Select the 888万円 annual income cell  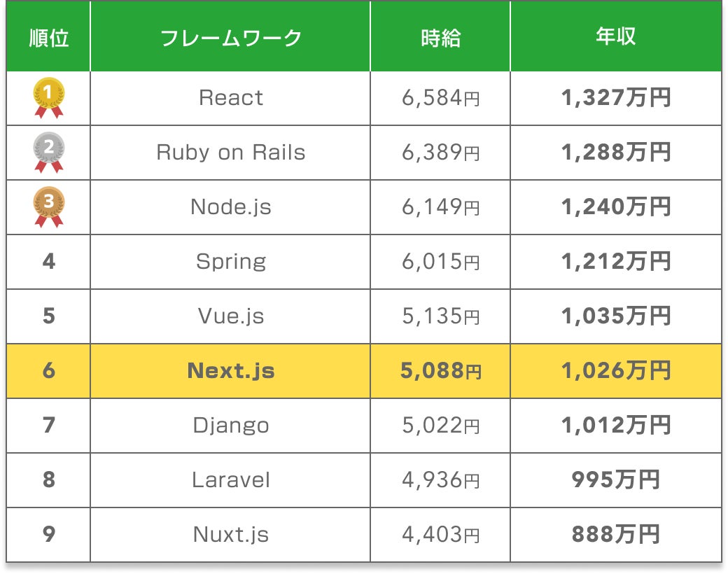(615, 534)
